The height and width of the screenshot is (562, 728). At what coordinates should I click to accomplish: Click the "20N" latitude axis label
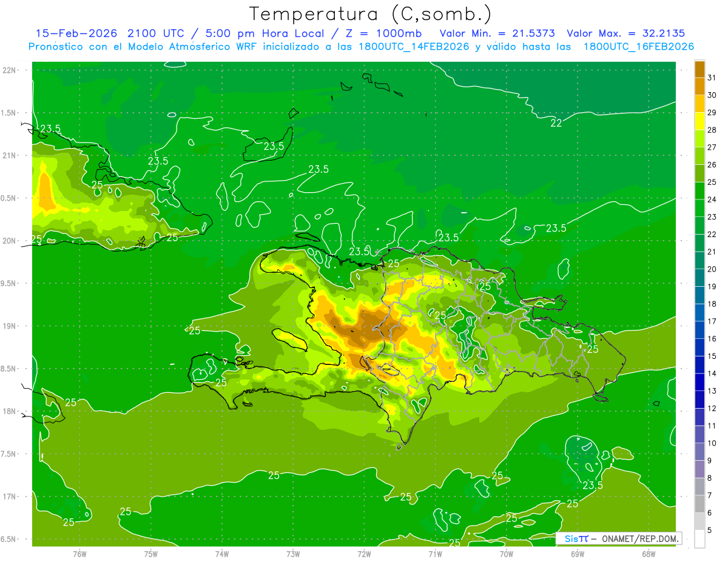[x=8, y=241]
